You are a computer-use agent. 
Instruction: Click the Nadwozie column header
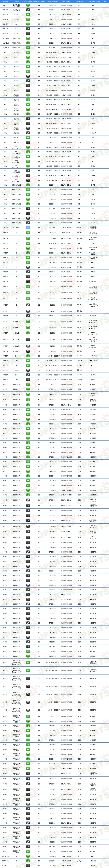[x=79, y=2]
